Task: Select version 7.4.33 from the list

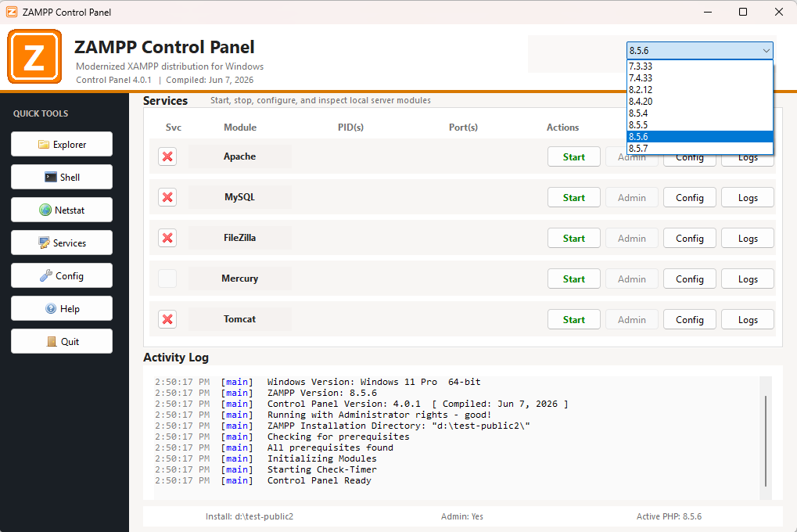Action: [700, 77]
